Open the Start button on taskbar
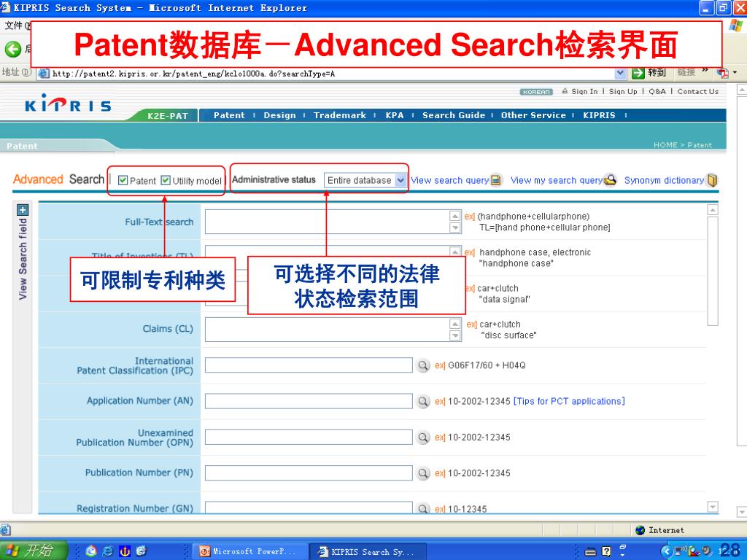This screenshot has width=747, height=560. pos(34,551)
